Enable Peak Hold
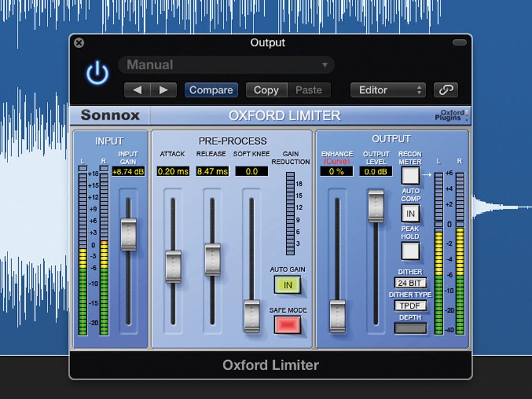The height and width of the screenshot is (399, 532). point(410,251)
